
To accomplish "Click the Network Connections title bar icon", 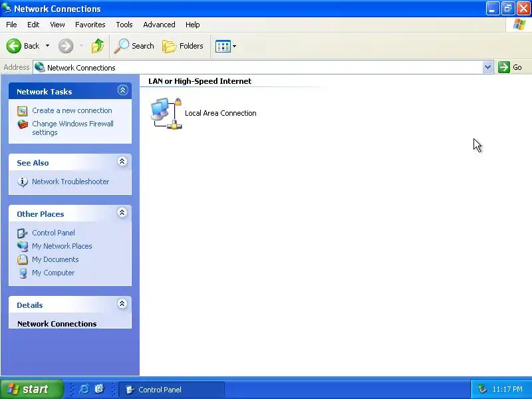I will pyautogui.click(x=7, y=8).
